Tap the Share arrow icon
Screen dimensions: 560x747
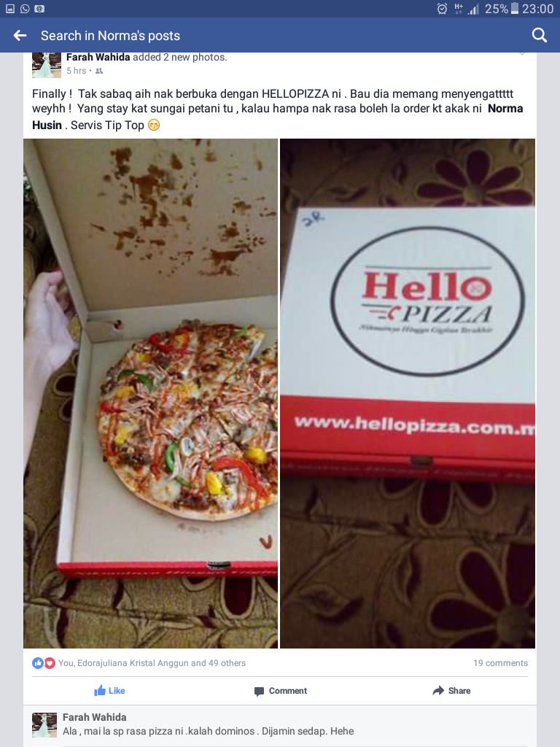click(438, 690)
